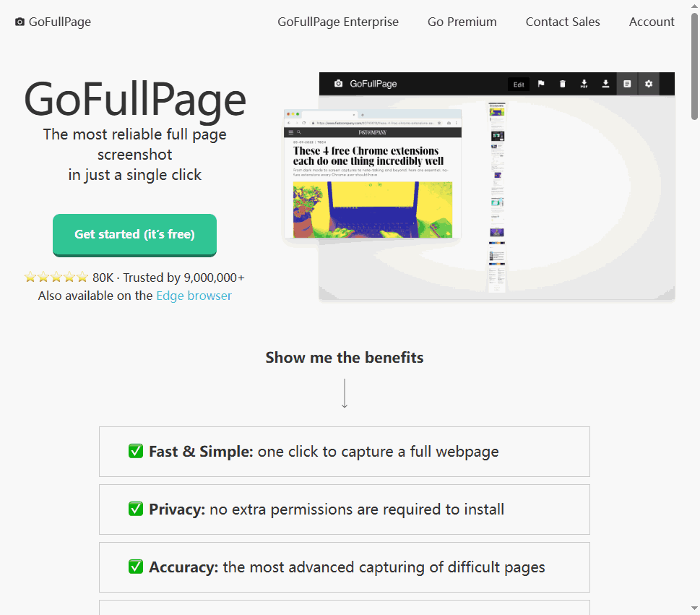Screen dimensions: 700x615
Task: Toggle the checkmark beside Fast & Simple
Action: click(x=136, y=450)
